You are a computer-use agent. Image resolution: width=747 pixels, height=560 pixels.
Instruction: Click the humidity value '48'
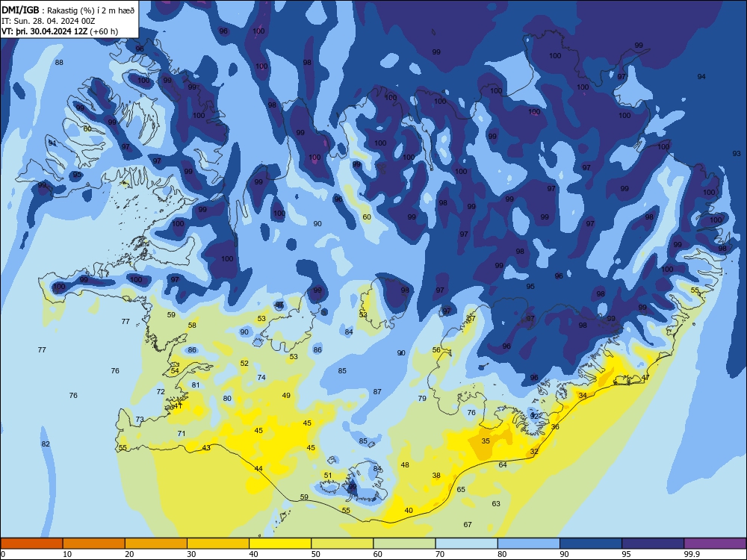pyautogui.click(x=405, y=464)
